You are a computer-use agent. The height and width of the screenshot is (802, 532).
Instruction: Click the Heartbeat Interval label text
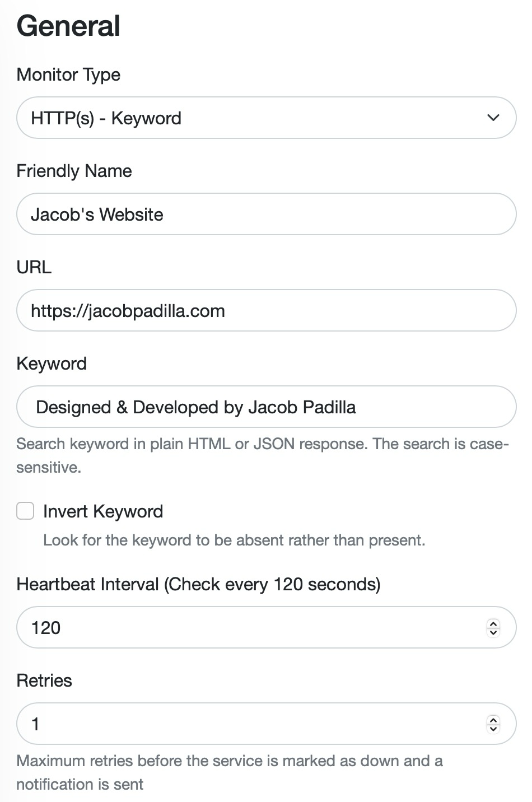click(x=198, y=584)
